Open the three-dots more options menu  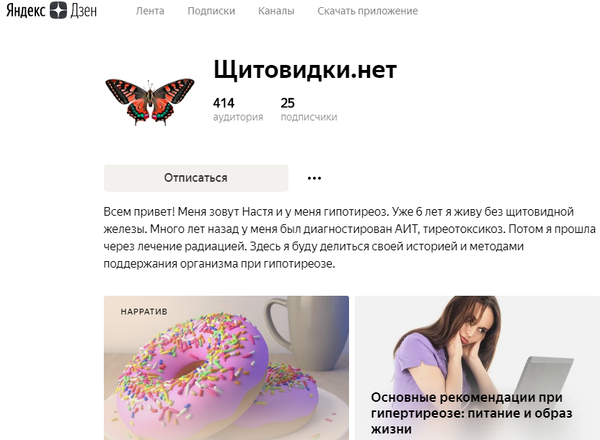click(314, 178)
